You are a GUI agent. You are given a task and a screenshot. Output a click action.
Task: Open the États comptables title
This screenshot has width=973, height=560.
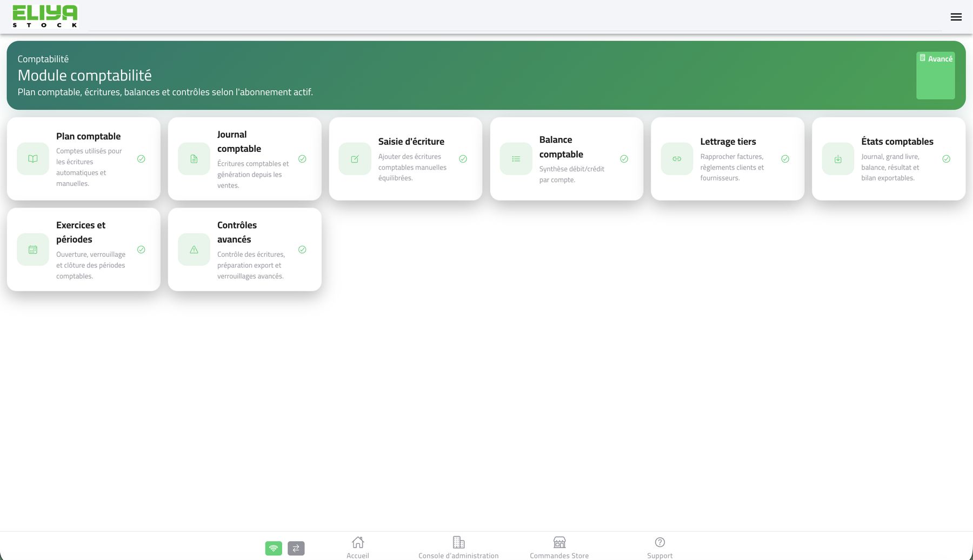pos(897,142)
